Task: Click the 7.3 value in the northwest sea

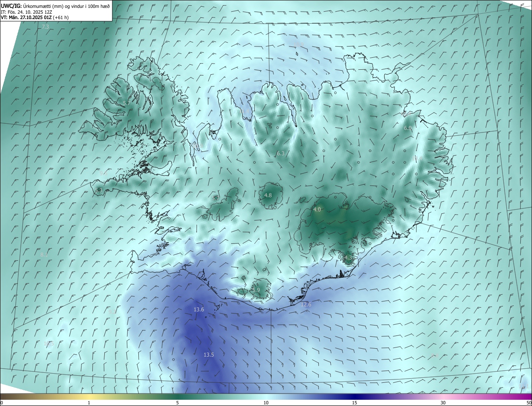Action: tap(45, 27)
